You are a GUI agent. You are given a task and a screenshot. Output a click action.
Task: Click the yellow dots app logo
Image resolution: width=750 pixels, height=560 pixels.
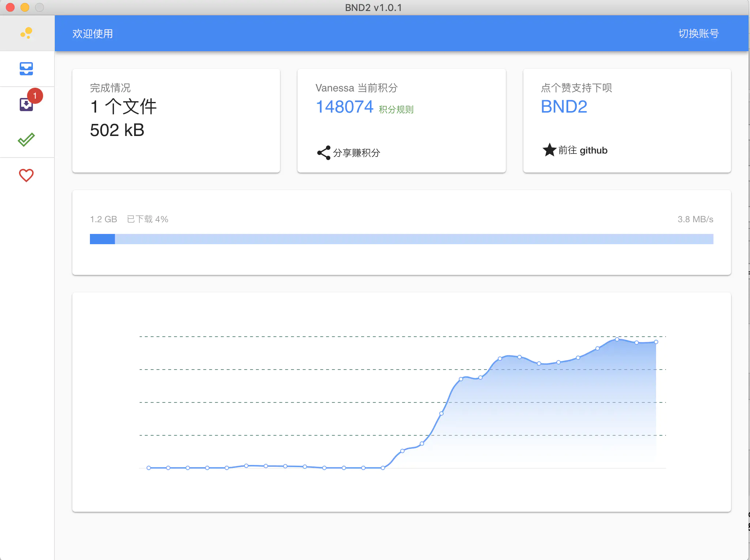click(27, 33)
